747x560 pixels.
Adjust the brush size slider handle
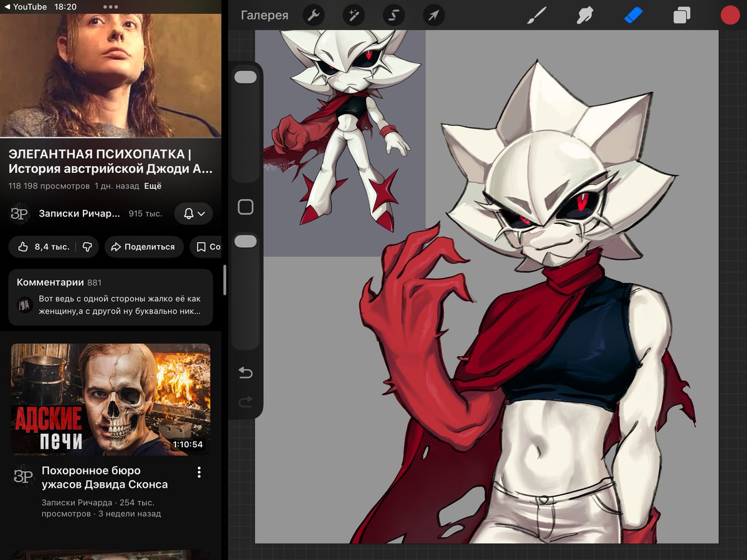tap(246, 77)
